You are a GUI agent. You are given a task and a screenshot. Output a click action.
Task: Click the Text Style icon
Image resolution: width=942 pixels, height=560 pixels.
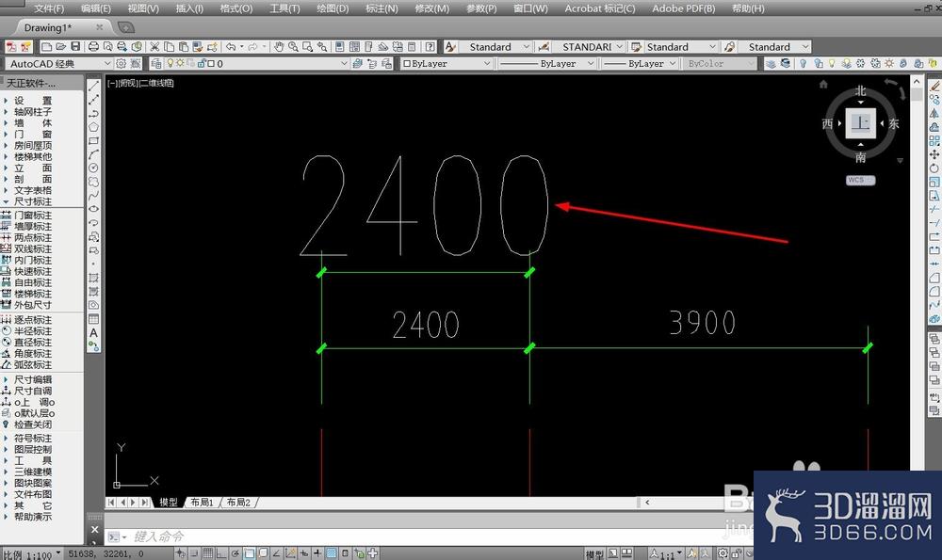pos(450,47)
